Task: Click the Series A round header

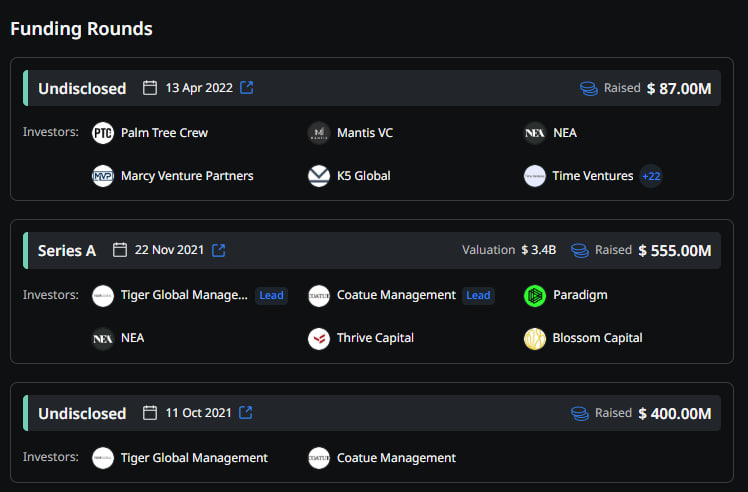Action: [67, 250]
